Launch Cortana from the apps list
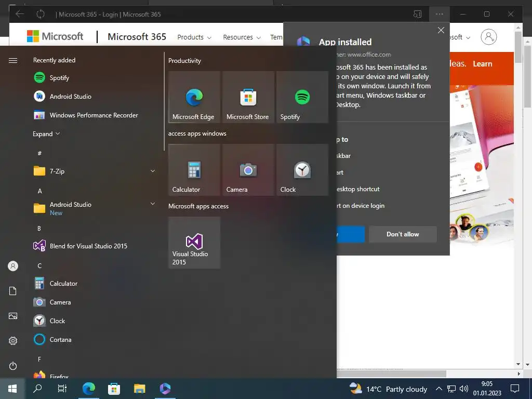Image resolution: width=532 pixels, height=399 pixels. 52,339
